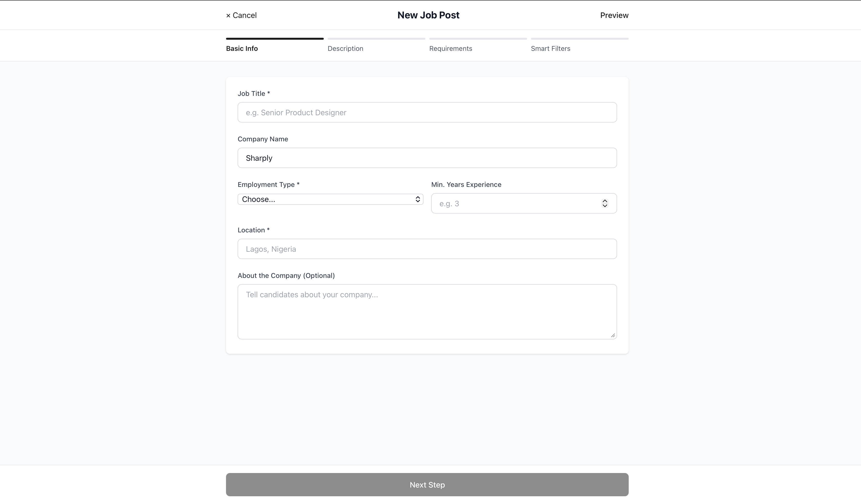Image resolution: width=861 pixels, height=504 pixels.
Task: Click the About the Company text area
Action: pos(427,311)
